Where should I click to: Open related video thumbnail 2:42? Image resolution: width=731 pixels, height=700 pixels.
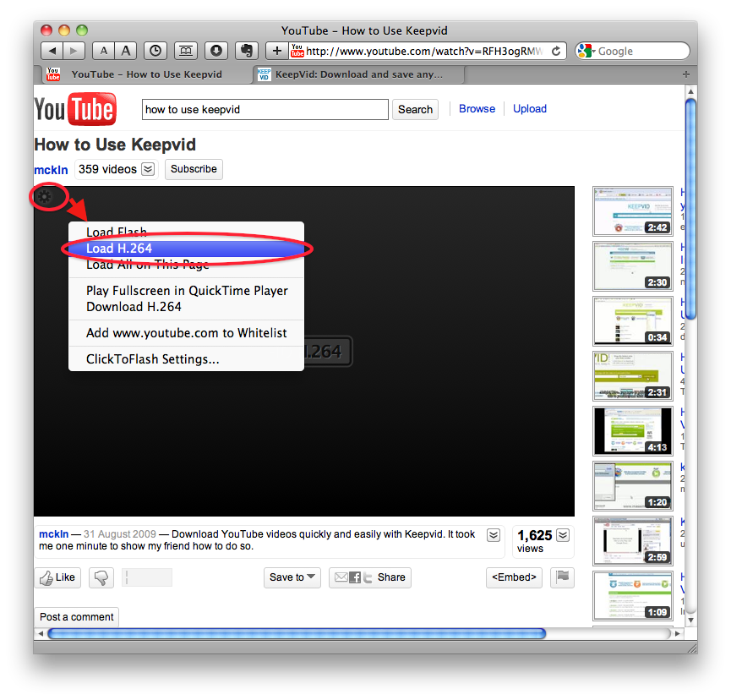click(633, 211)
